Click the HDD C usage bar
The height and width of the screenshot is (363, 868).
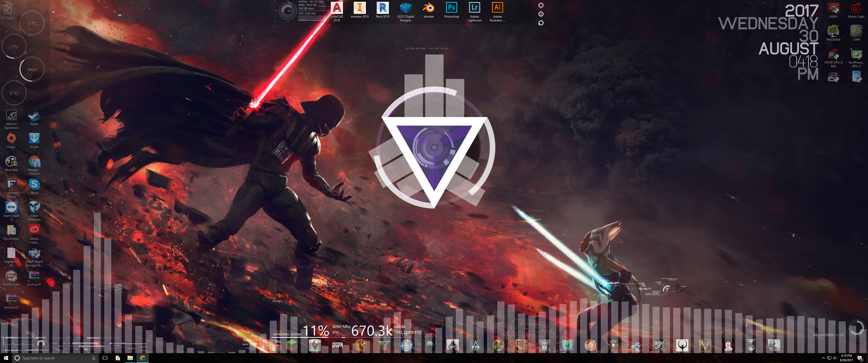point(88,343)
